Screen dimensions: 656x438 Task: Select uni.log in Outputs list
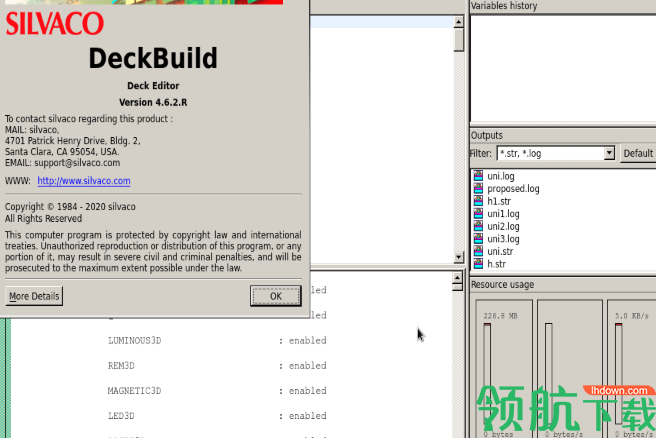click(501, 176)
